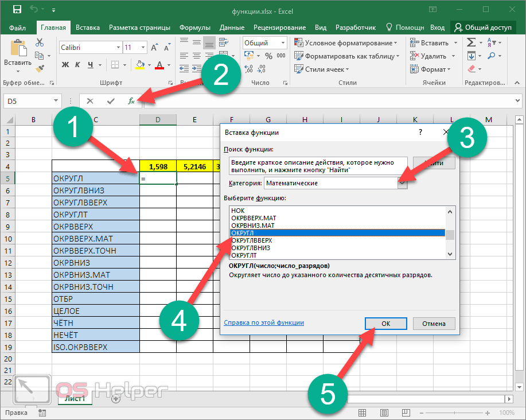Viewport: 526px width, 420px height.
Task: Activate the Format Painter brush
Action: 40,68
